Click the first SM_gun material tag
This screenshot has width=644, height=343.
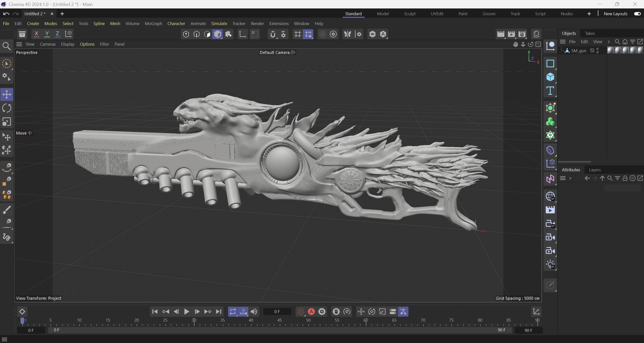tap(611, 50)
